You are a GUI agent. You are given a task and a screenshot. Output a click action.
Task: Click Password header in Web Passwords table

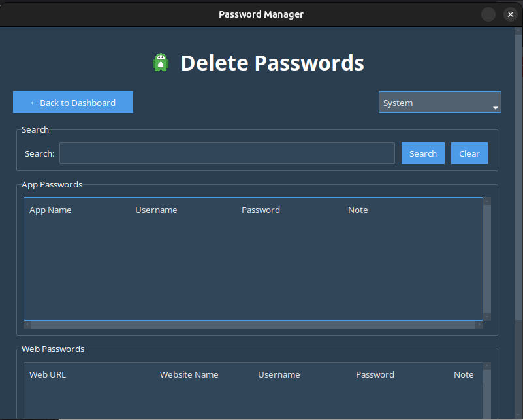375,374
